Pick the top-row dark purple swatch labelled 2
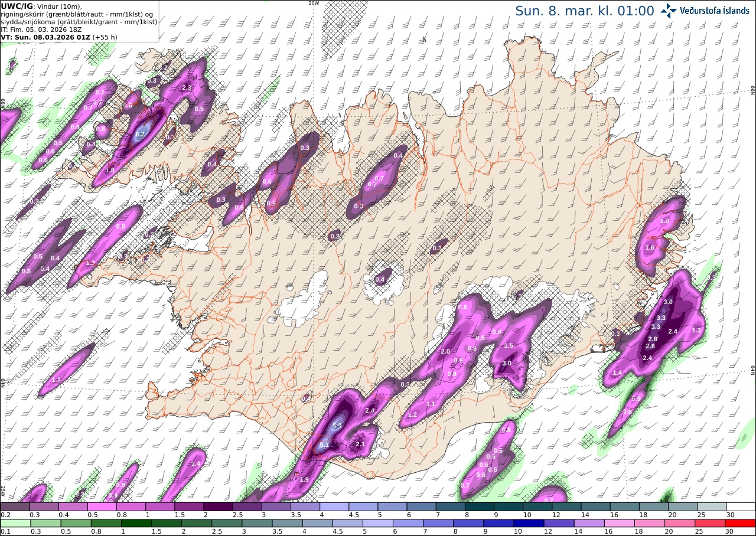This screenshot has width=756, height=536. tap(218, 506)
